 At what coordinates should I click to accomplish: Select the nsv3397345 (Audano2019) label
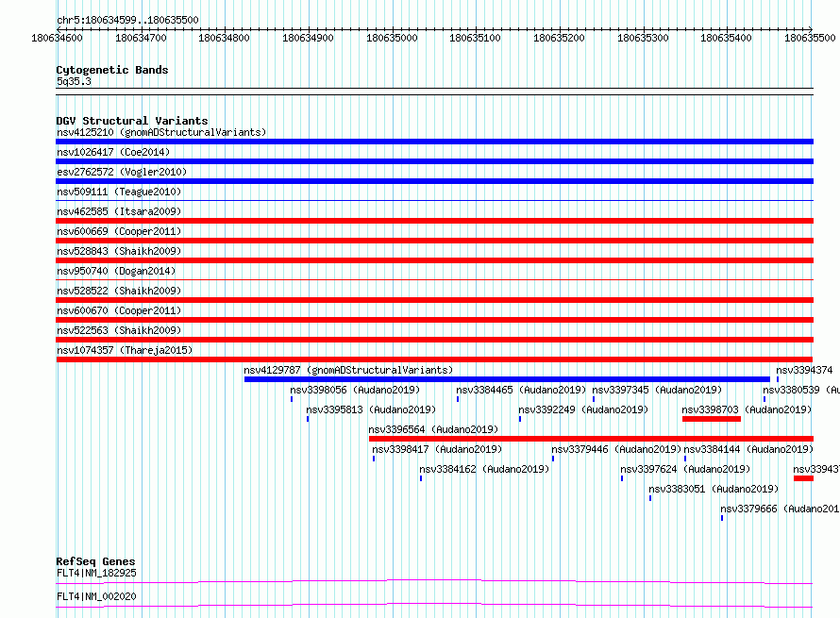[657, 390]
